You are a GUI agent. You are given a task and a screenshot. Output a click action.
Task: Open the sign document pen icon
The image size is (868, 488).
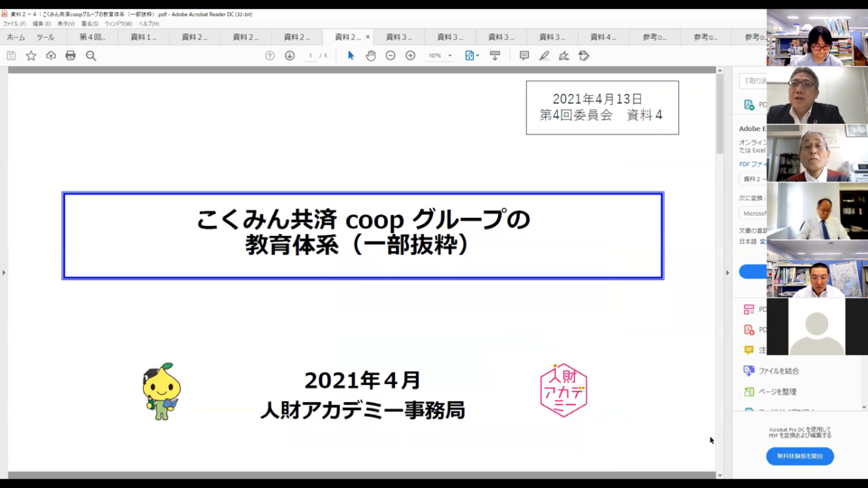click(x=563, y=56)
